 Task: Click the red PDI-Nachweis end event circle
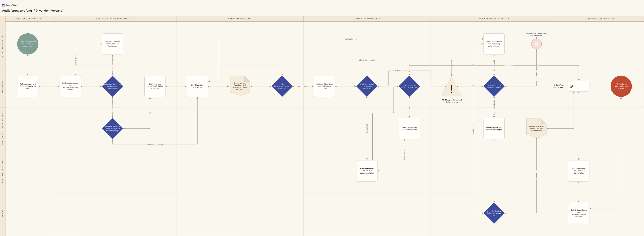pos(621,86)
